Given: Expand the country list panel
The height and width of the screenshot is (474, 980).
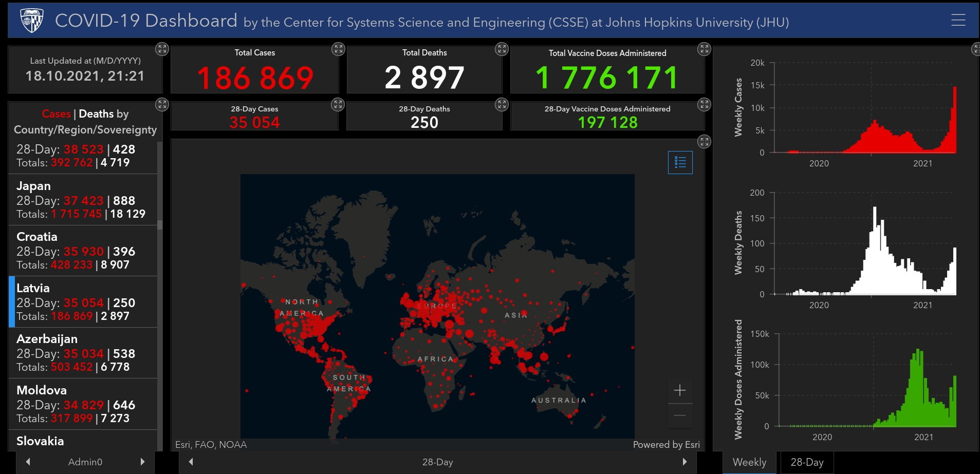Looking at the screenshot, I should click(162, 105).
